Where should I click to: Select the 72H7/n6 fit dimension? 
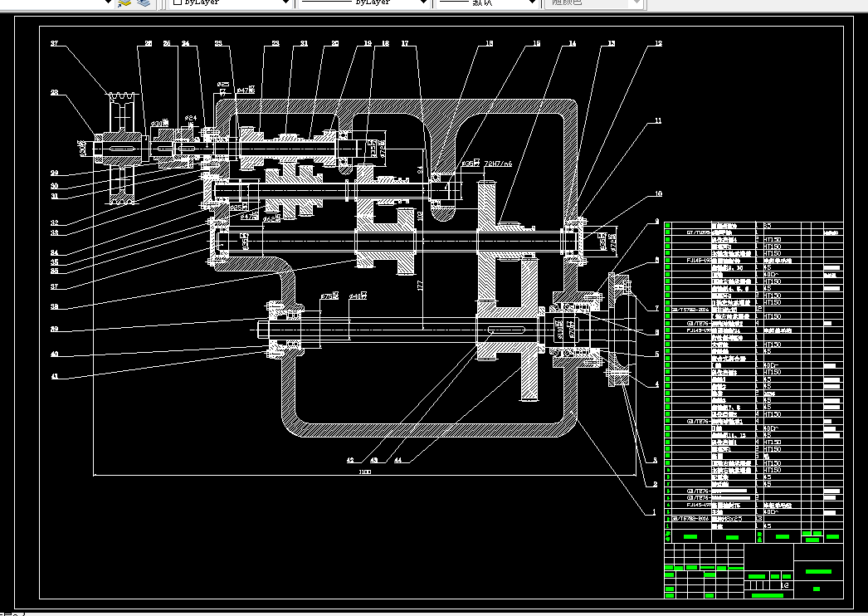tap(498, 164)
